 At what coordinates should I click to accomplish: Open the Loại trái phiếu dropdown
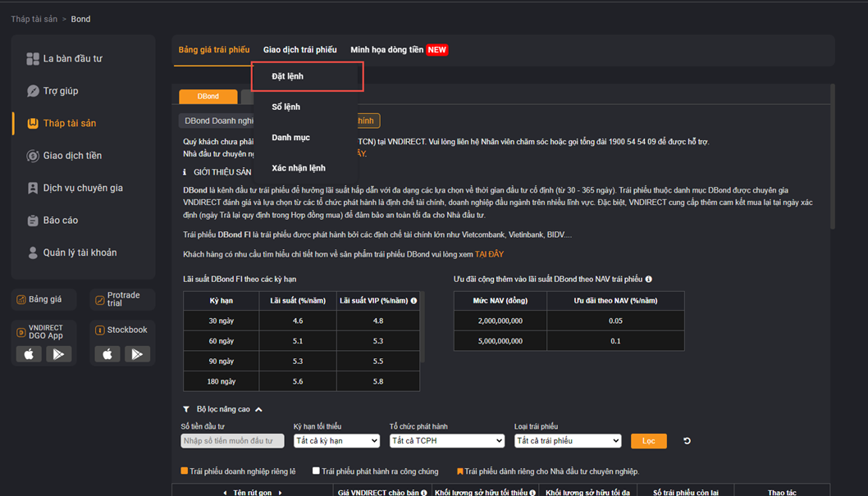pyautogui.click(x=568, y=441)
